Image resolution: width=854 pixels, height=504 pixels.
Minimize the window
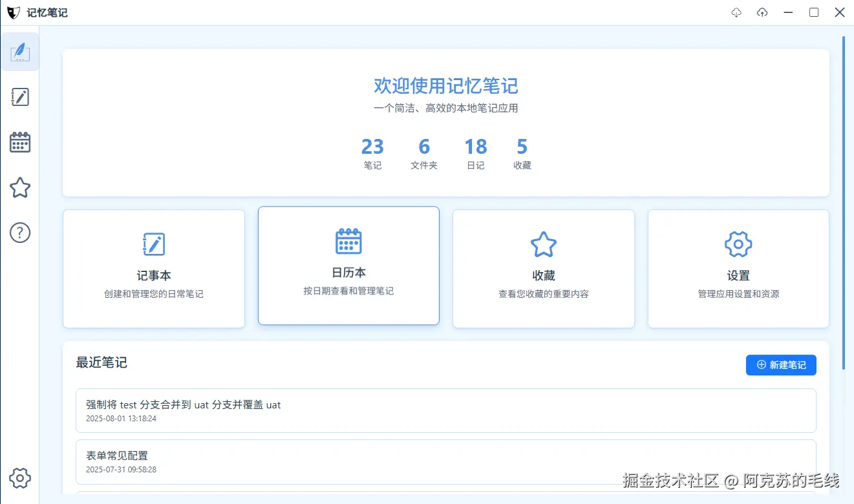[788, 12]
